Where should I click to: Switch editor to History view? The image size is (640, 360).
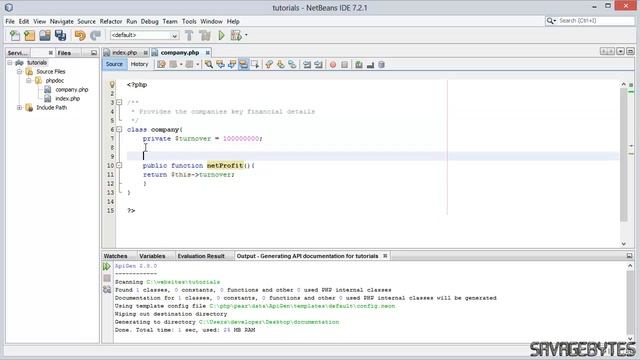coord(139,64)
